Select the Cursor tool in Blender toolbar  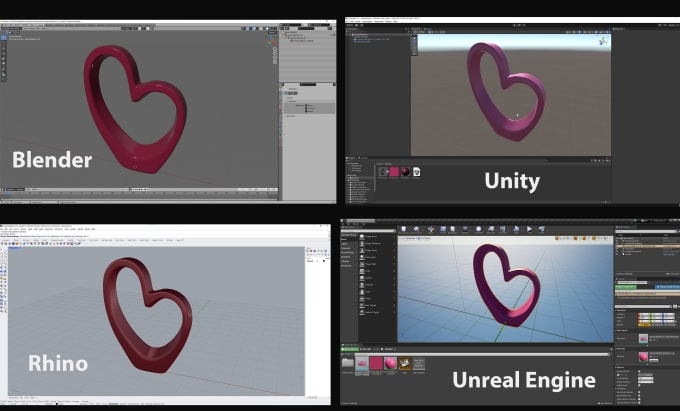[x=3, y=43]
